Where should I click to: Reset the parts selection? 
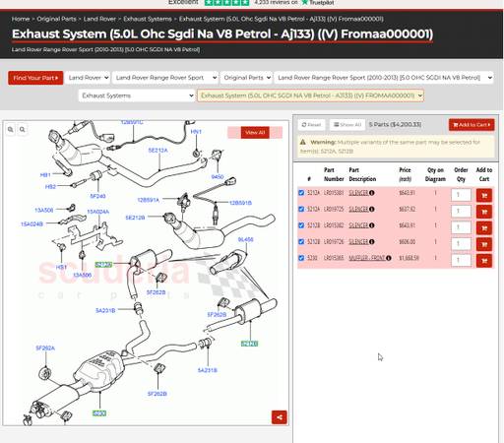tap(311, 125)
